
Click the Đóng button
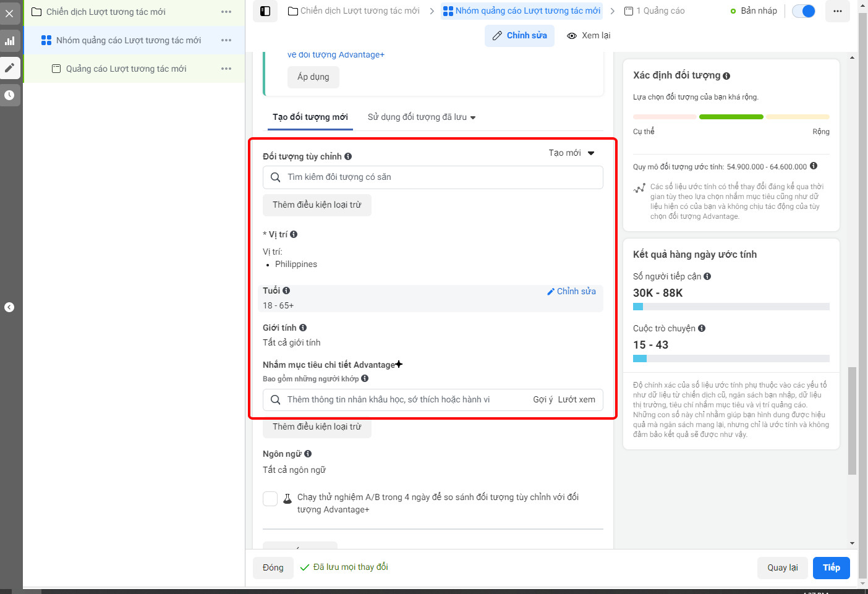[273, 567]
